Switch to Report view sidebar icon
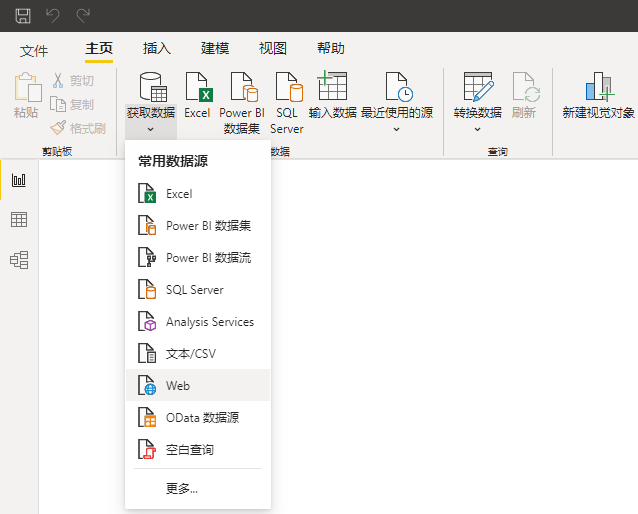This screenshot has height=514, width=638. click(19, 179)
